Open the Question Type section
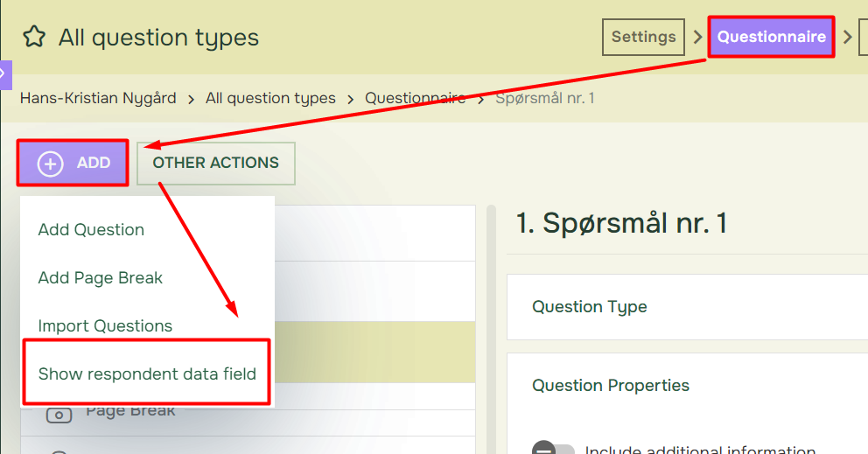Image resolution: width=868 pixels, height=454 pixels. point(688,307)
